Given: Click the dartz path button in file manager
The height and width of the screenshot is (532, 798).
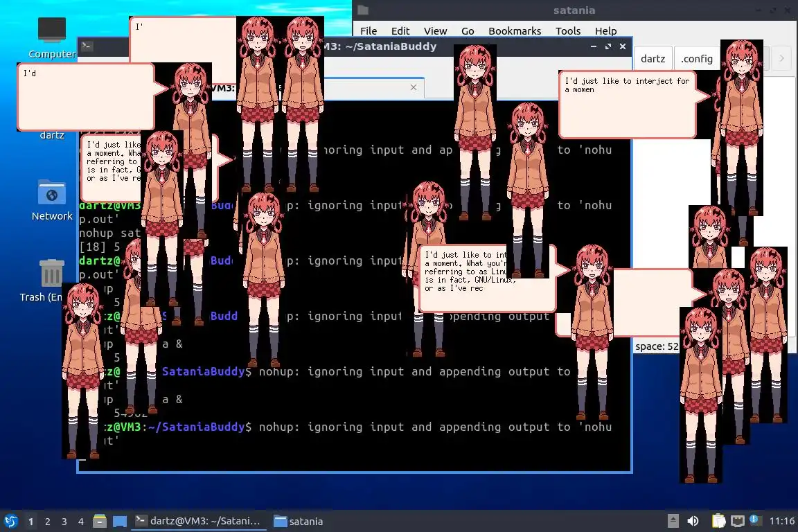Looking at the screenshot, I should pyautogui.click(x=653, y=59).
